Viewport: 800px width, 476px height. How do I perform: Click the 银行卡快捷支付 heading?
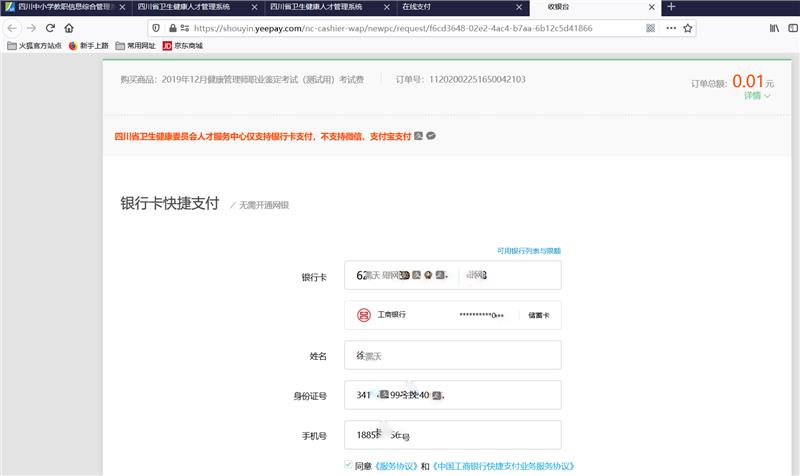pyautogui.click(x=170, y=203)
